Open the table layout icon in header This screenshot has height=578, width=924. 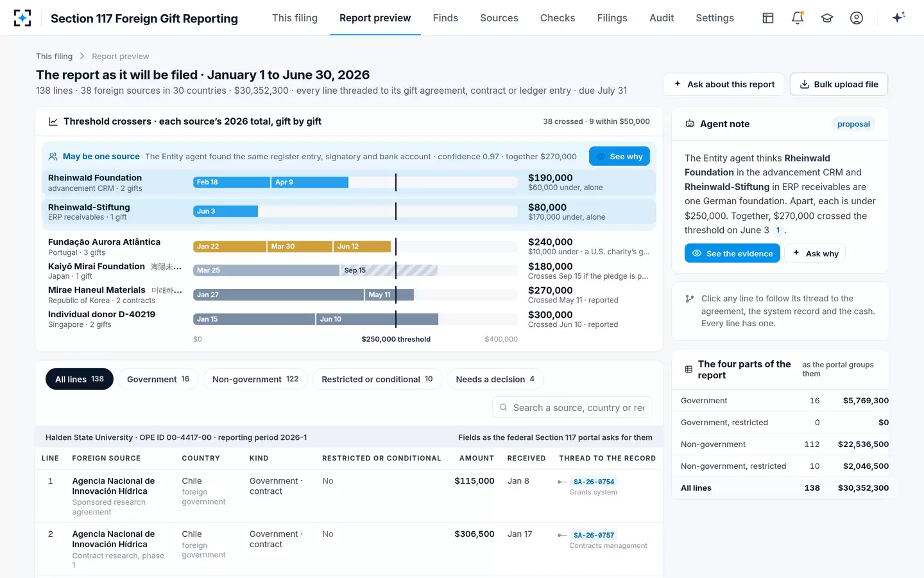[x=768, y=18]
